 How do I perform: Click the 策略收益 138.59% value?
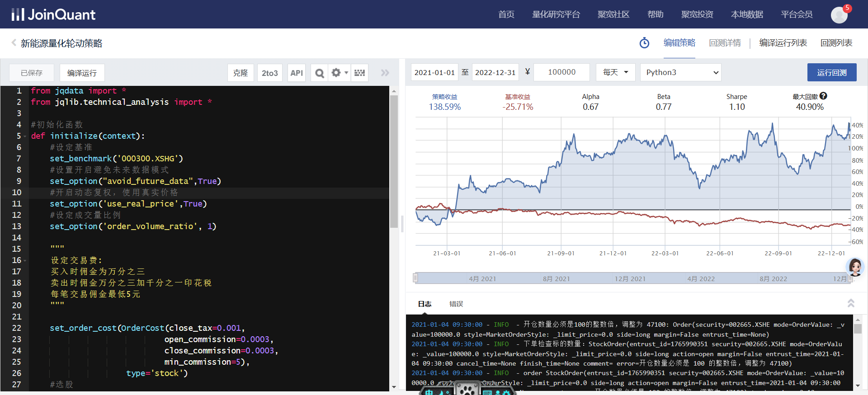445,107
